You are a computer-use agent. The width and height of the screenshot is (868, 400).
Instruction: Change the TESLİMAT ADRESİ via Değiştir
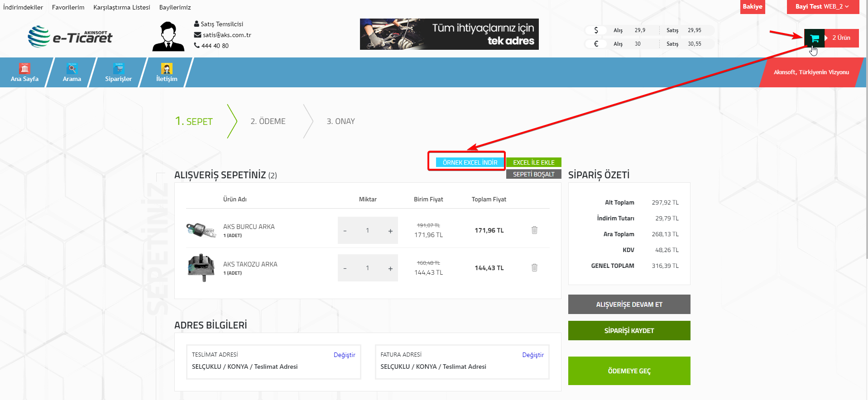pos(344,355)
